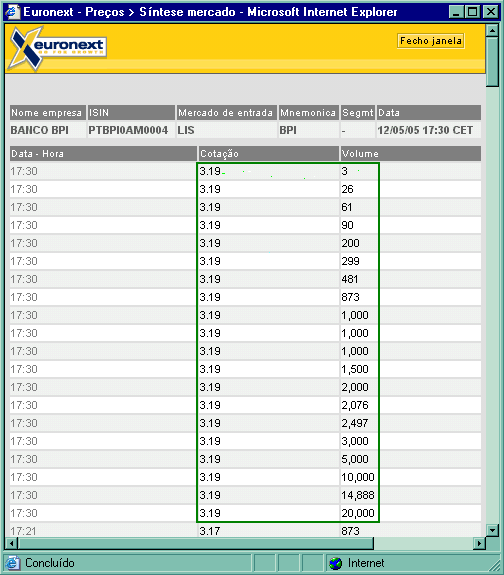Screen dimensions: 504x575
Task: Click the Internet zone label
Action: click(x=366, y=563)
